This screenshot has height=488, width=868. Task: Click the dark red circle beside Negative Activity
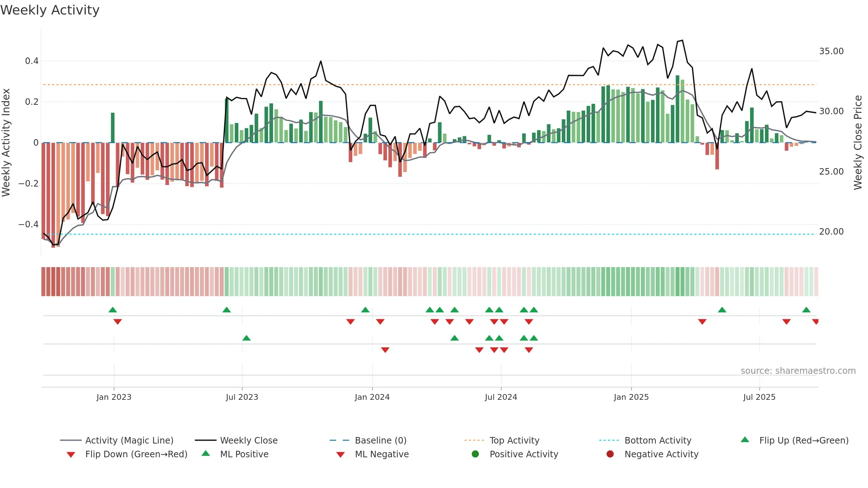point(610,454)
